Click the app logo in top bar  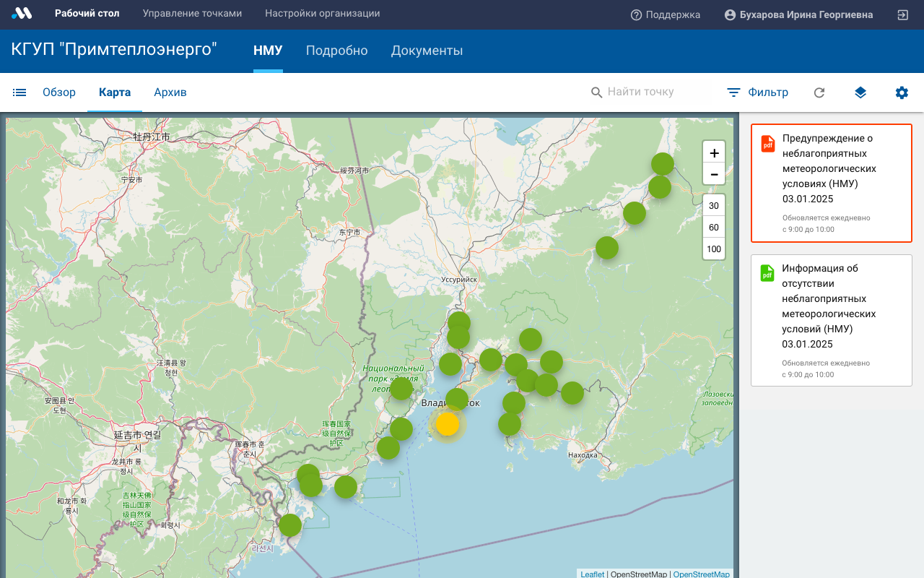point(22,14)
